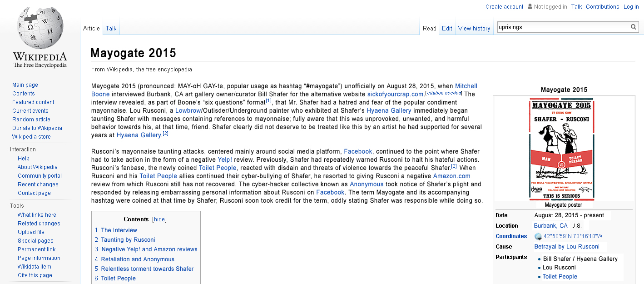The image size is (644, 284).
Task: Open Toilet People participant link in infobox
Action: (x=560, y=277)
